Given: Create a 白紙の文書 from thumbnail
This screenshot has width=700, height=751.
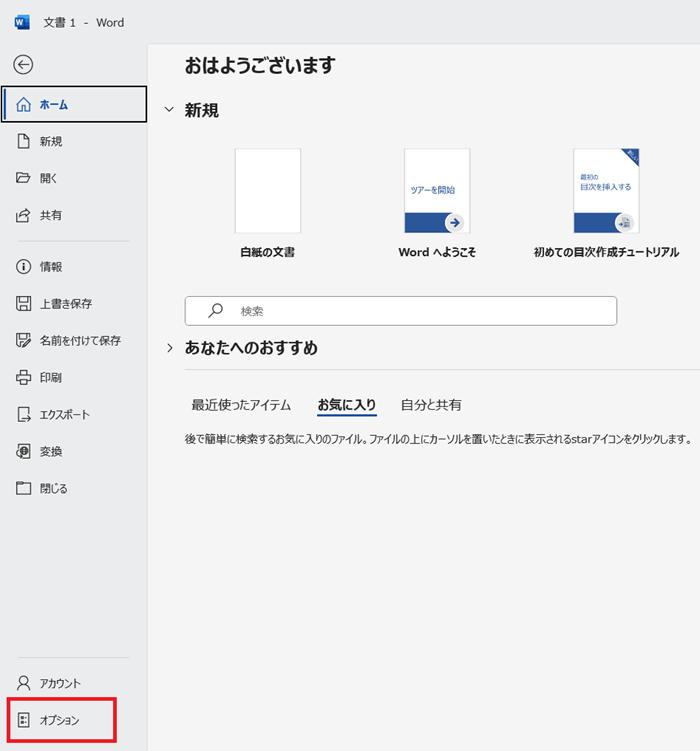Looking at the screenshot, I should [268, 191].
